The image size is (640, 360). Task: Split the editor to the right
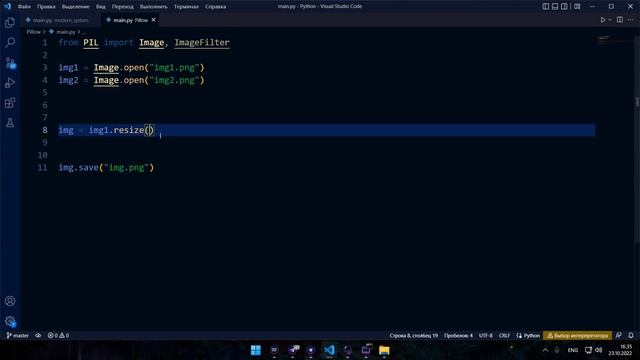[620, 20]
